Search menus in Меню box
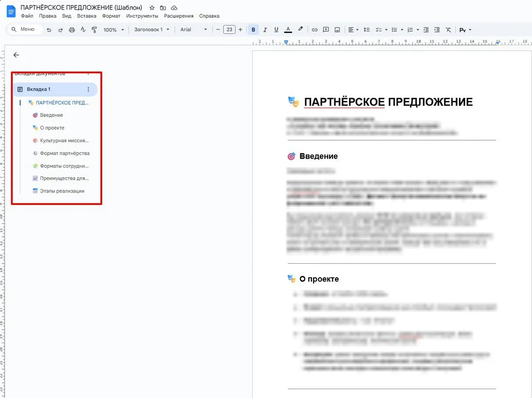This screenshot has height=398, width=532. [24, 29]
